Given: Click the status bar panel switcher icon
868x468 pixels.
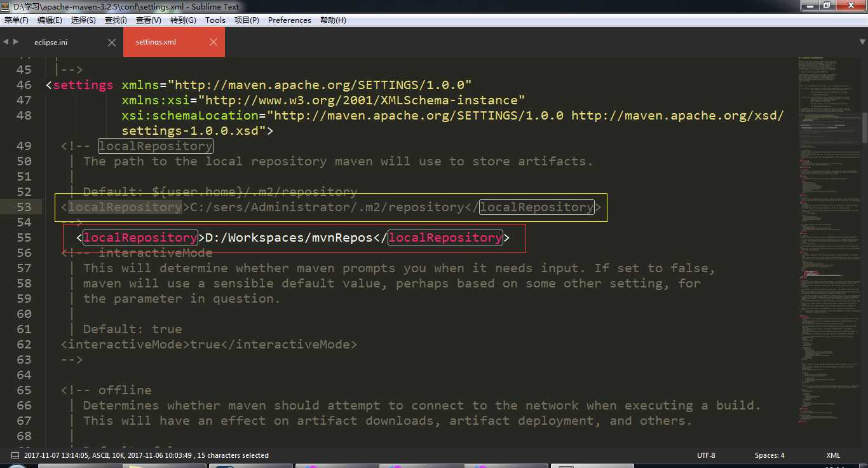Looking at the screenshot, I should tap(14, 455).
